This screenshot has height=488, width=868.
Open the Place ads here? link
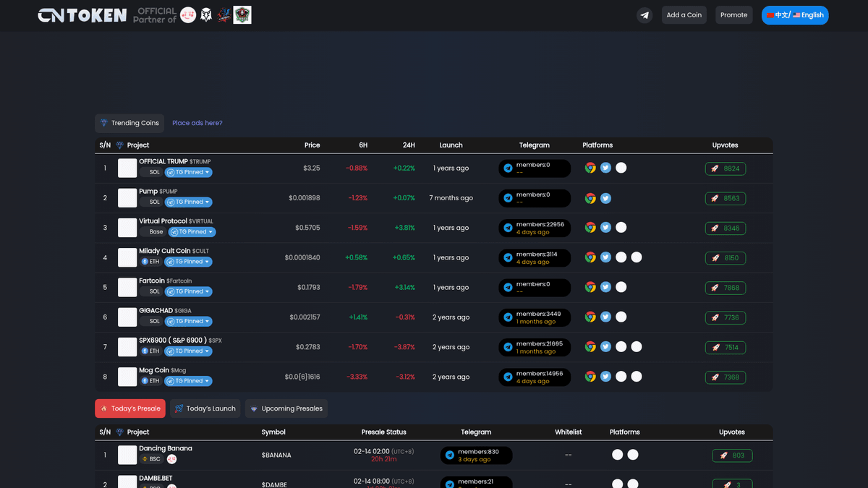point(197,123)
